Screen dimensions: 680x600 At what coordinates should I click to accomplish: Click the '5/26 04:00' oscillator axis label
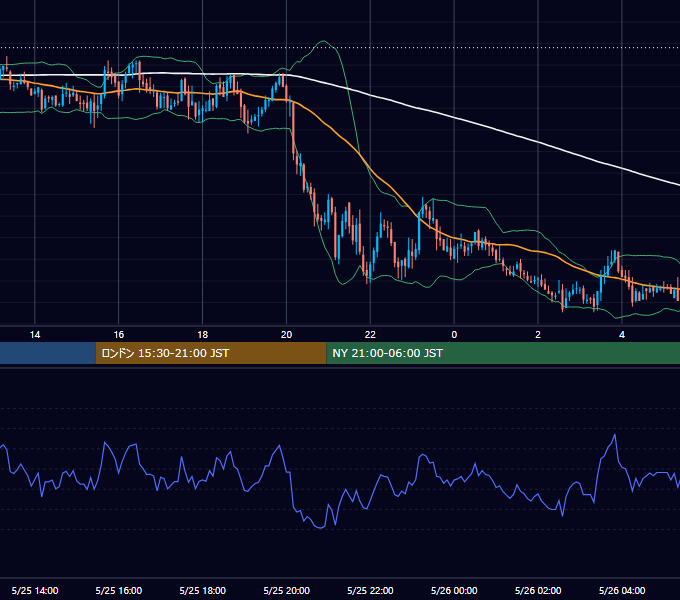[622, 590]
